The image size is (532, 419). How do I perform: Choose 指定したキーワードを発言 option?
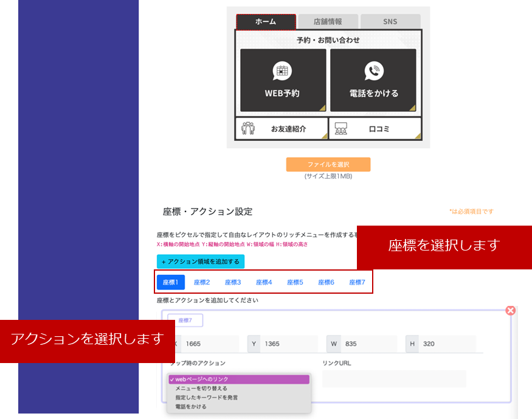(x=206, y=398)
